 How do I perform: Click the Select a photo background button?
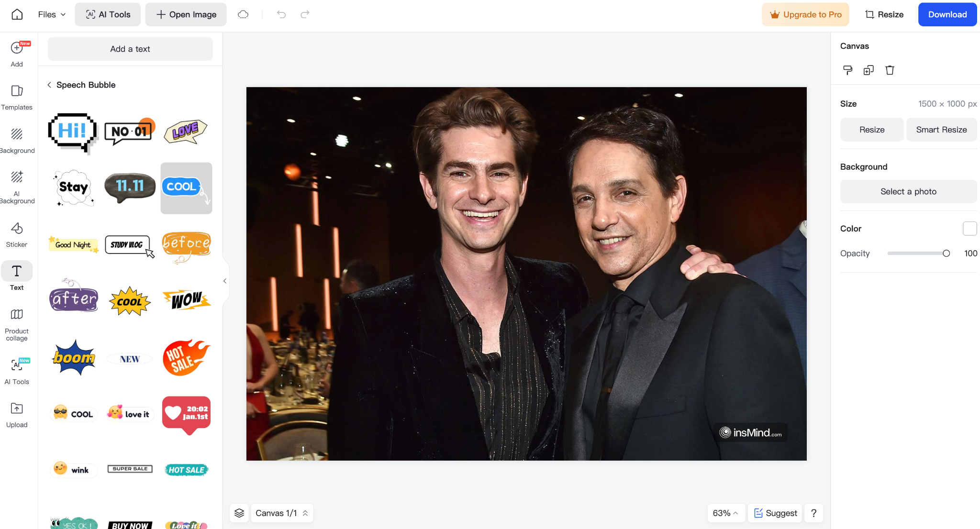click(x=908, y=191)
